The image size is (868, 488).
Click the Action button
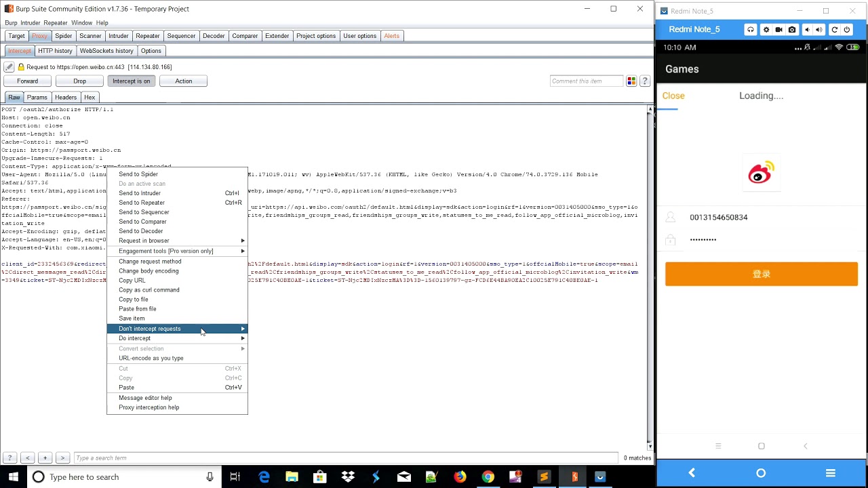pyautogui.click(x=183, y=81)
